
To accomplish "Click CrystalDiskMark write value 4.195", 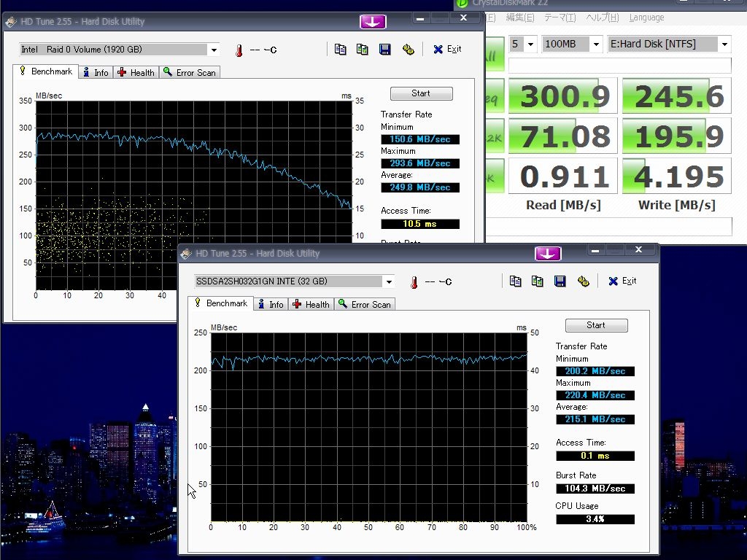I will click(677, 176).
